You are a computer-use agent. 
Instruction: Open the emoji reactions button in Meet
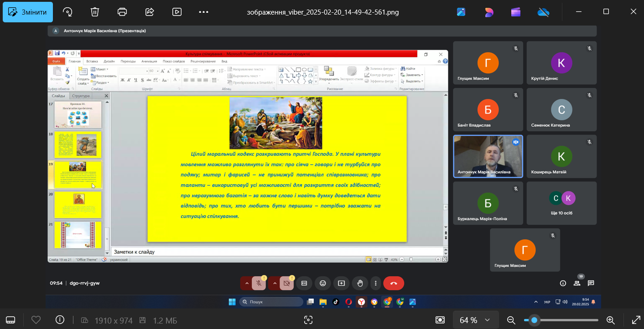[323, 283]
